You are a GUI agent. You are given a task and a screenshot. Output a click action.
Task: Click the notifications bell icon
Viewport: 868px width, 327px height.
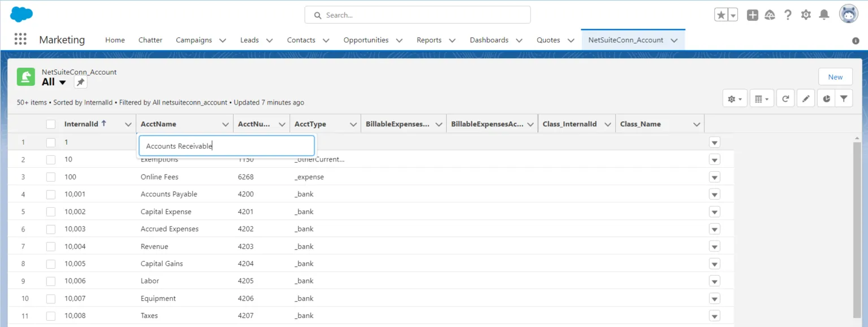[824, 15]
